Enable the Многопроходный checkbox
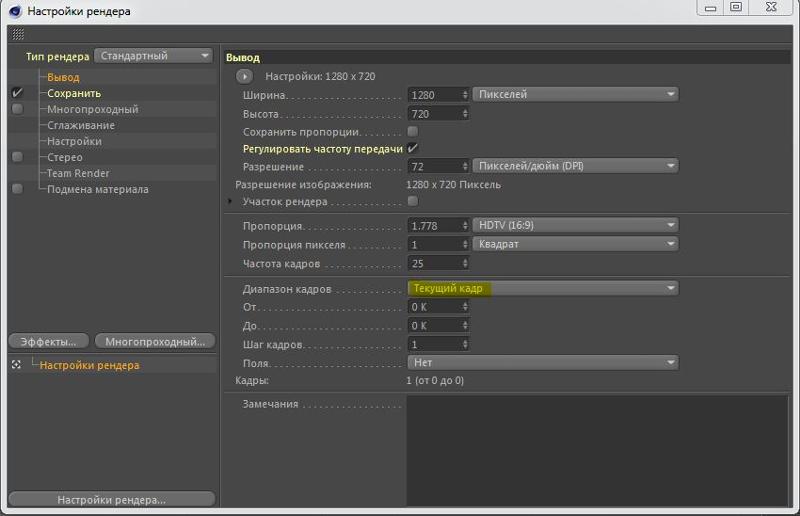 pyautogui.click(x=17, y=109)
